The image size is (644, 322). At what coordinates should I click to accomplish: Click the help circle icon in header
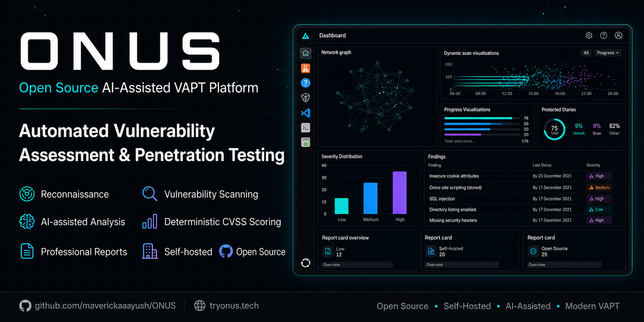tap(604, 35)
